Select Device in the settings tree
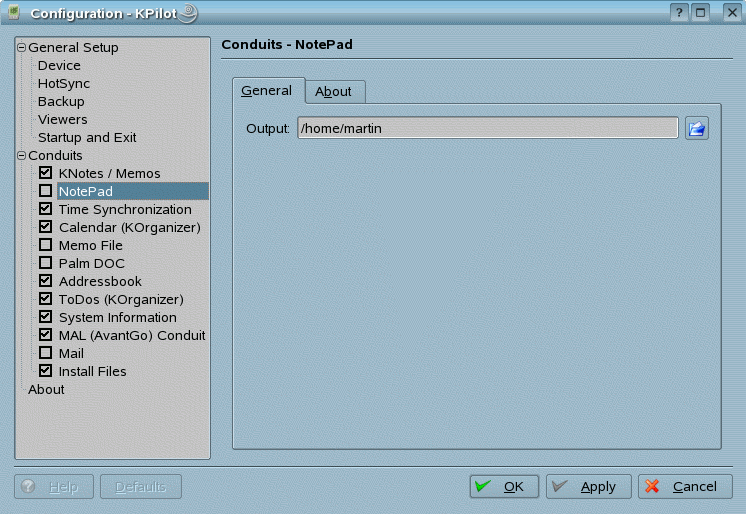The height and width of the screenshot is (514, 746). [59, 66]
